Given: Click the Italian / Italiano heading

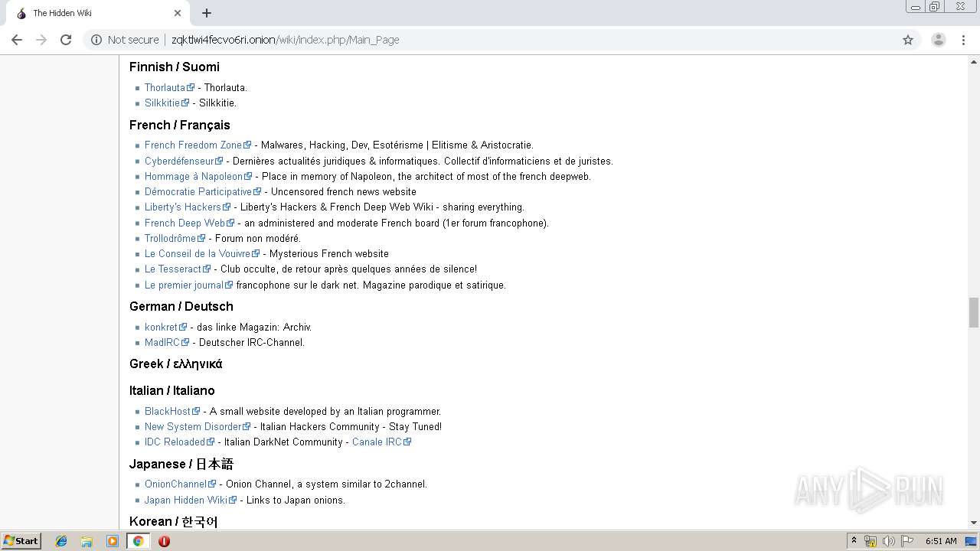Looking at the screenshot, I should (172, 390).
